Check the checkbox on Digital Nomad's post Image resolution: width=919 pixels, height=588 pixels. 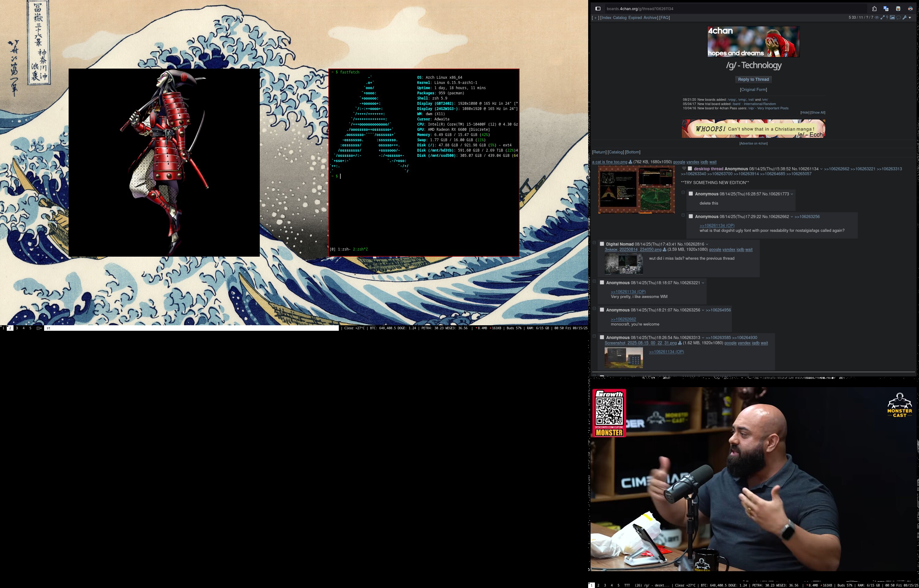(602, 243)
